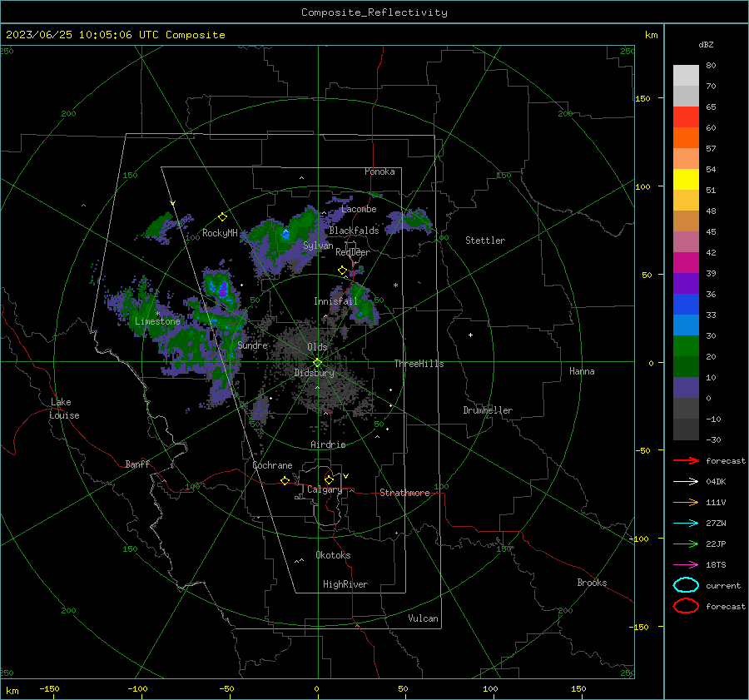
Task: Click the purple 10 dBZ color swatch
Action: tap(686, 388)
